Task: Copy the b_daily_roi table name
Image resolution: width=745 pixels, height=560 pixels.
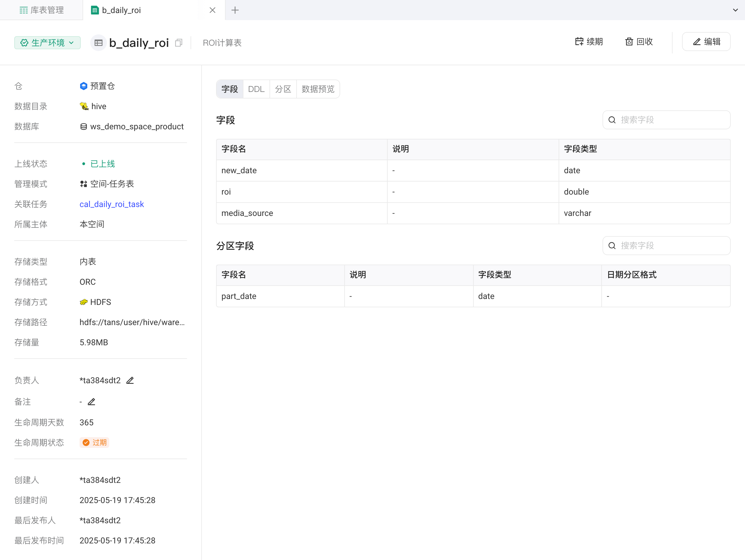Action: click(x=178, y=43)
